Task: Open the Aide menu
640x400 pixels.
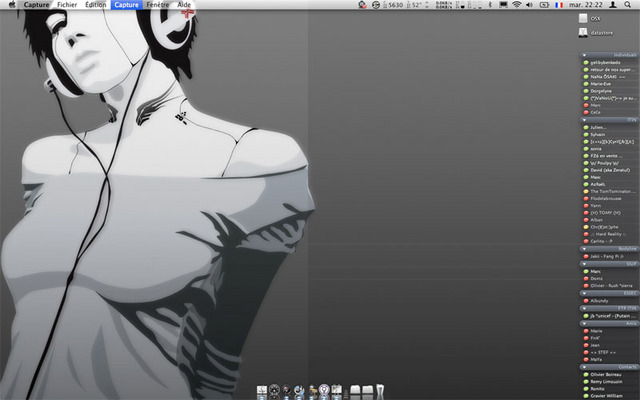Action: point(184,5)
